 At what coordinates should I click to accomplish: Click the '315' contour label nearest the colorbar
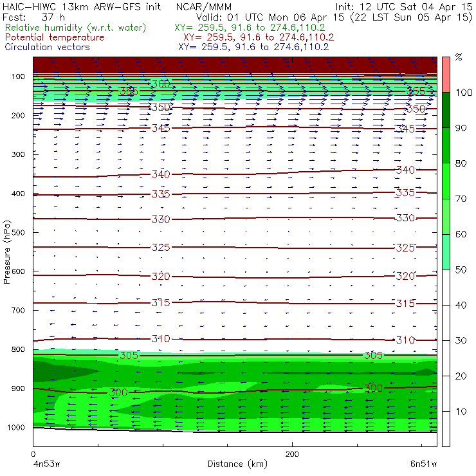click(405, 303)
